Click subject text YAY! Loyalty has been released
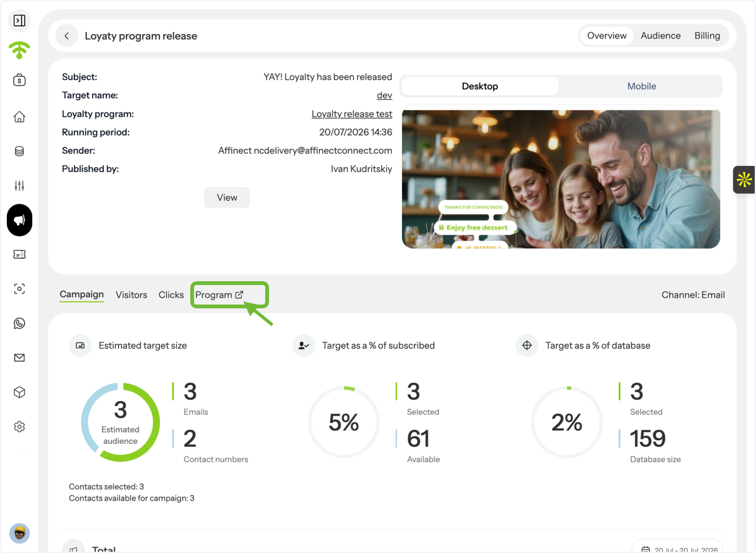Screen dimensions: 756x553 click(x=328, y=77)
